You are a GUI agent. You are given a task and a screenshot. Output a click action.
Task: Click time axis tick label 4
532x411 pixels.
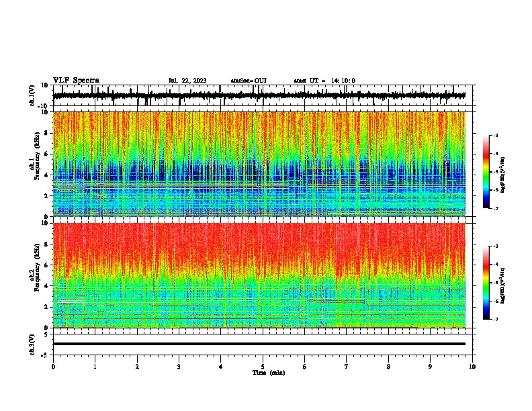pos(221,367)
